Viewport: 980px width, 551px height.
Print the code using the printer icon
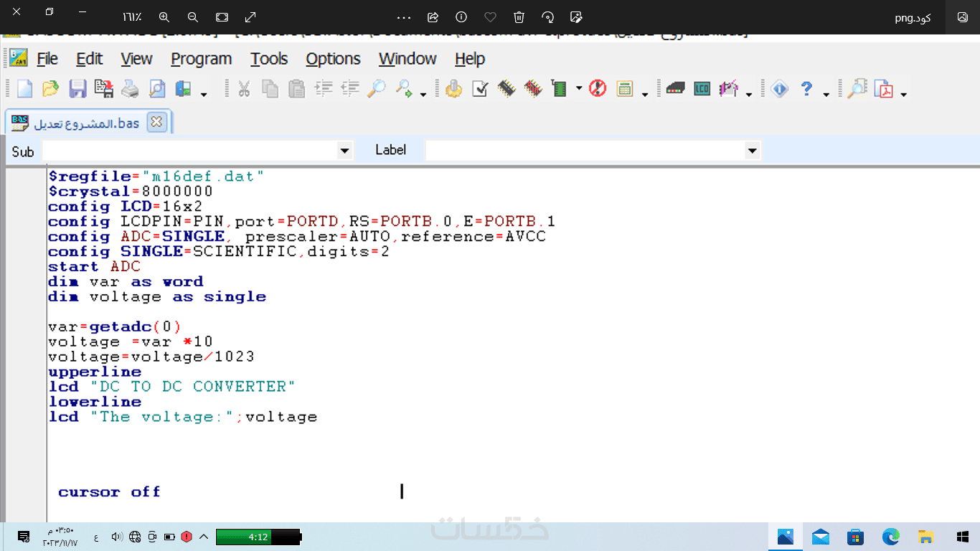tap(130, 89)
